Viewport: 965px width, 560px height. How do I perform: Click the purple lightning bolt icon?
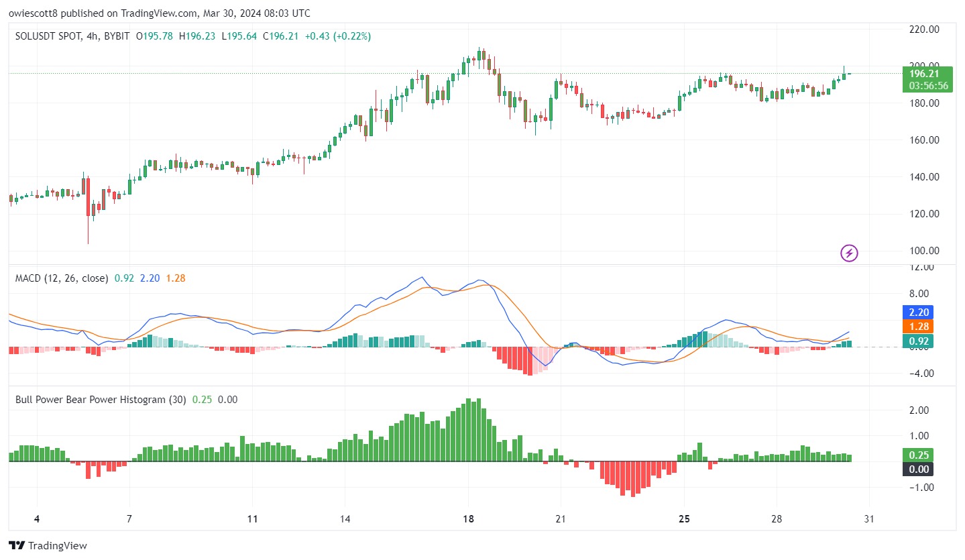click(849, 253)
